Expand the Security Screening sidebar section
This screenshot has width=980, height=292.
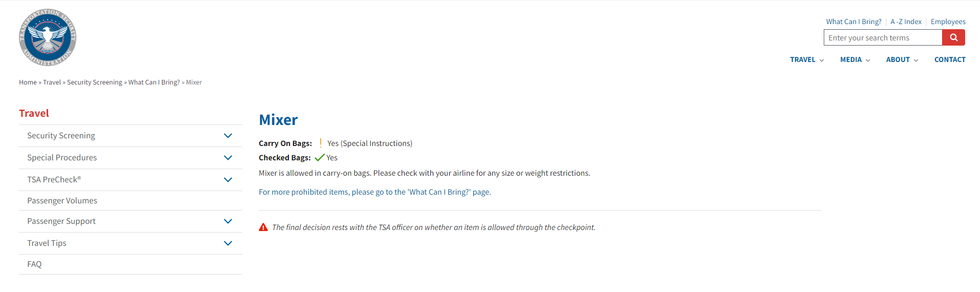coord(228,136)
